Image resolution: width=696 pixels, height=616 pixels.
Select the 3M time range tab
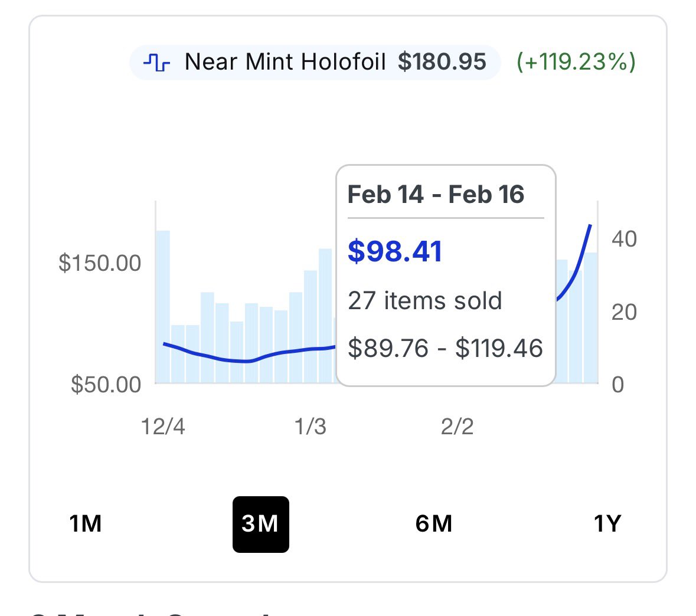pyautogui.click(x=260, y=523)
